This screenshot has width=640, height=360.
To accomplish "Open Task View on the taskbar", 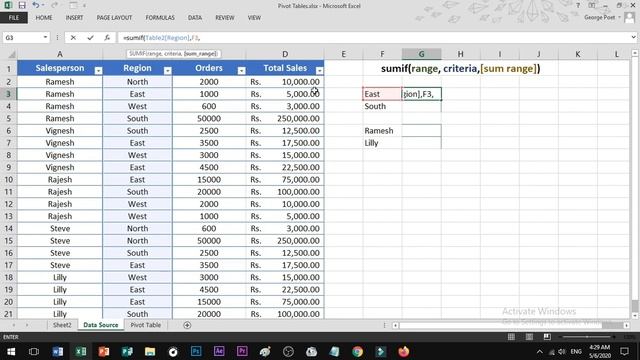I will 34,351.
